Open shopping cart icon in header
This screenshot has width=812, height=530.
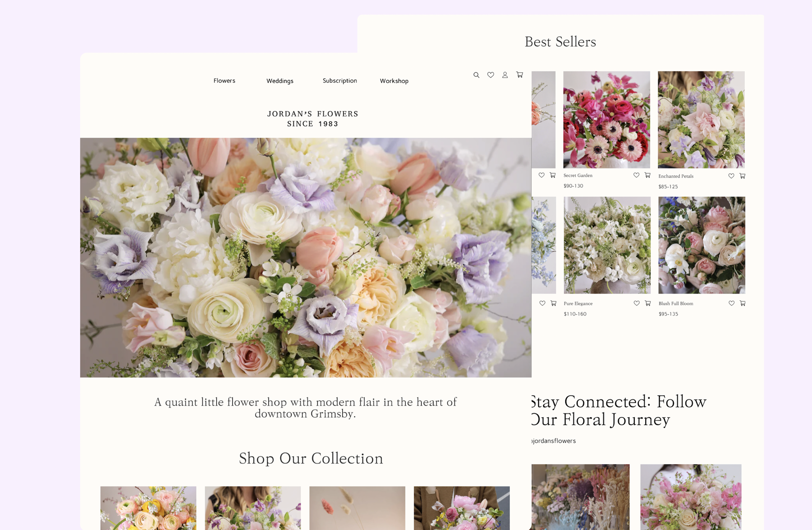(x=520, y=75)
